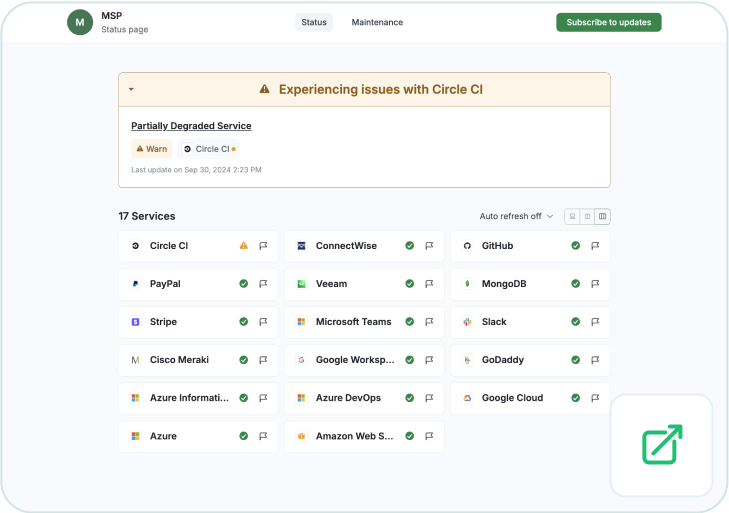Click the Slack logo icon
Image resolution: width=729 pixels, height=513 pixels.
467,322
